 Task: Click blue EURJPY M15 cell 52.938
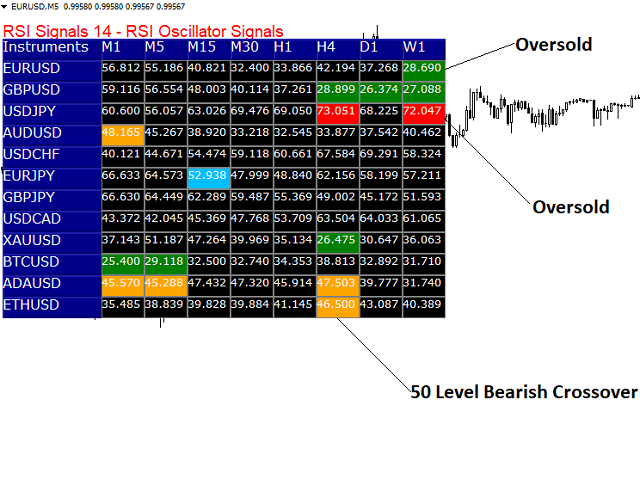coord(207,176)
